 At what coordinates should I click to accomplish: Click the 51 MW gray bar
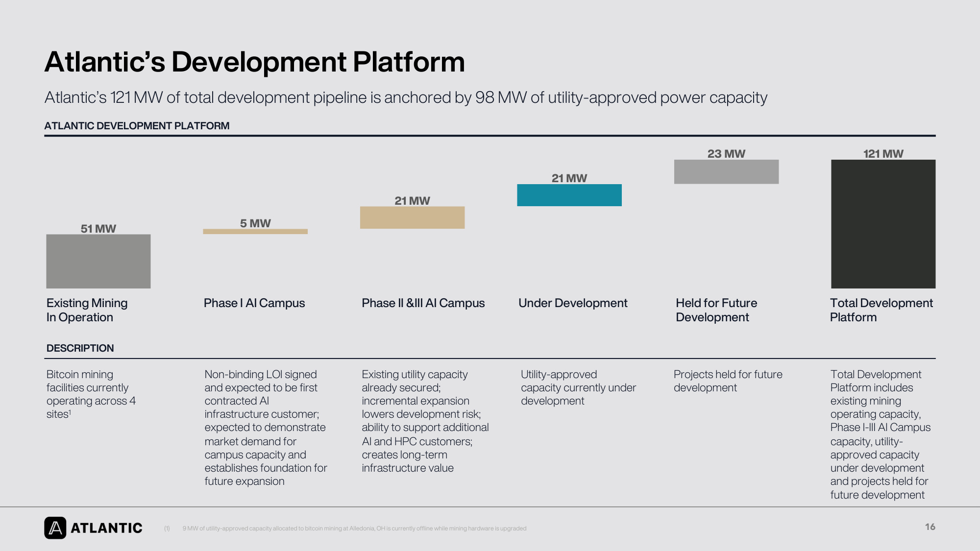(98, 261)
